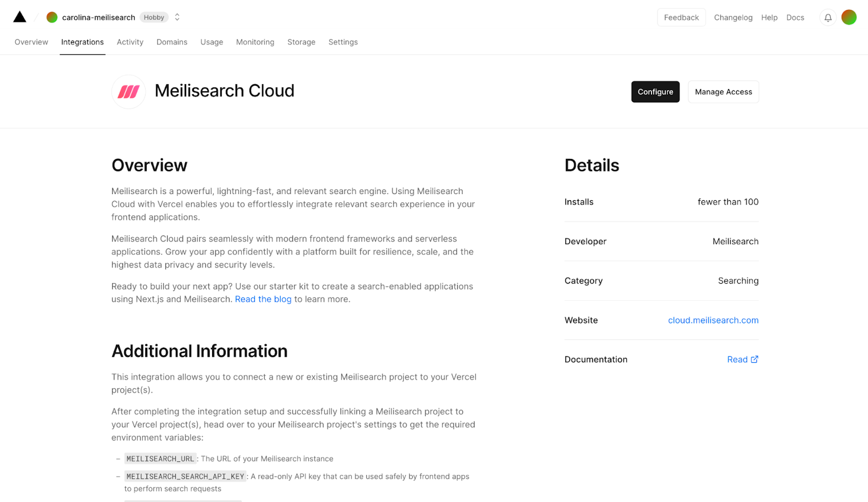Select the Integrations tab
The image size is (868, 502).
82,42
